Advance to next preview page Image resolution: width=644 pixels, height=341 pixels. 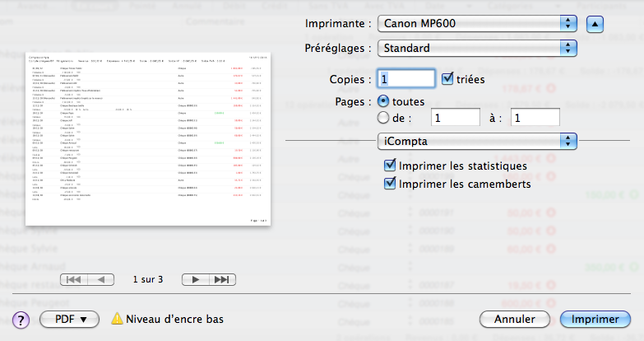click(195, 279)
